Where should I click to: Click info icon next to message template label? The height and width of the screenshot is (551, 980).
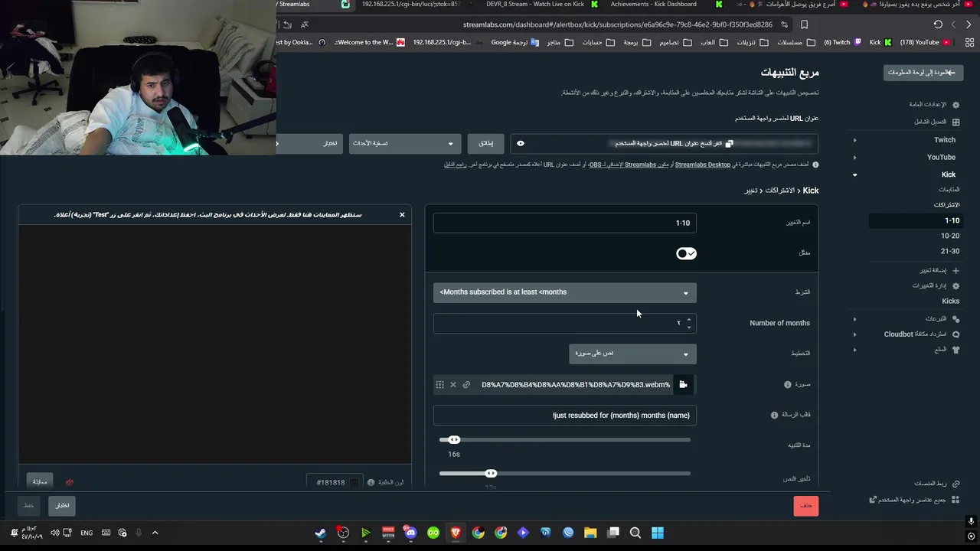pos(774,415)
